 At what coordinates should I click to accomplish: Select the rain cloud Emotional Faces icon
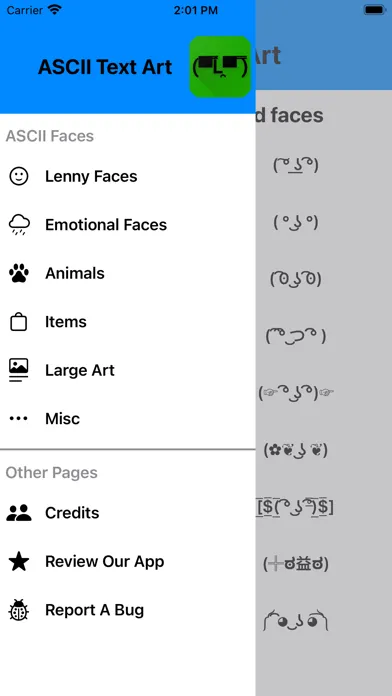pyautogui.click(x=19, y=225)
